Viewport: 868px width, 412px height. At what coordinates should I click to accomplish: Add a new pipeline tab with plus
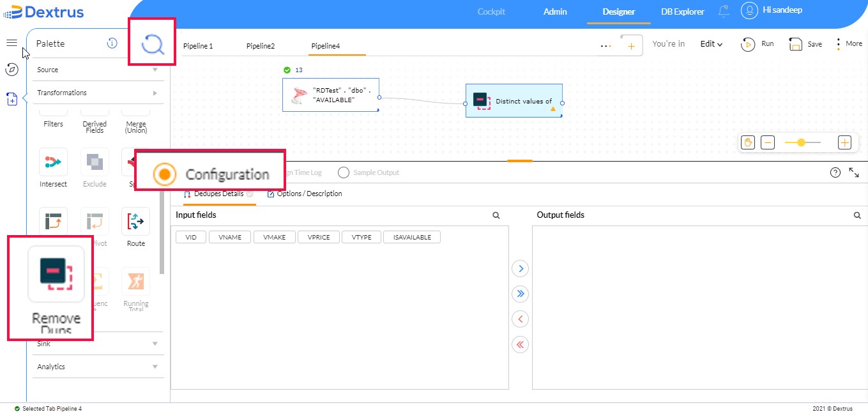(631, 46)
